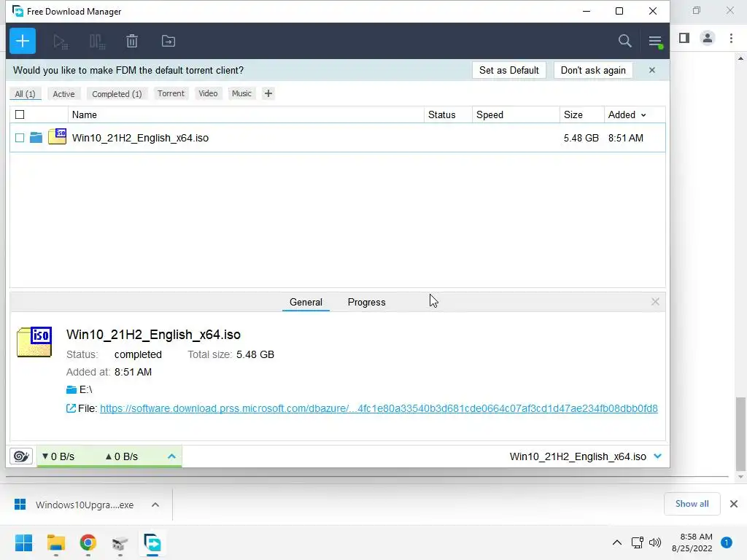The width and height of the screenshot is (747, 560).
Task: Open Chrome three-dot menu
Action: coord(731,38)
